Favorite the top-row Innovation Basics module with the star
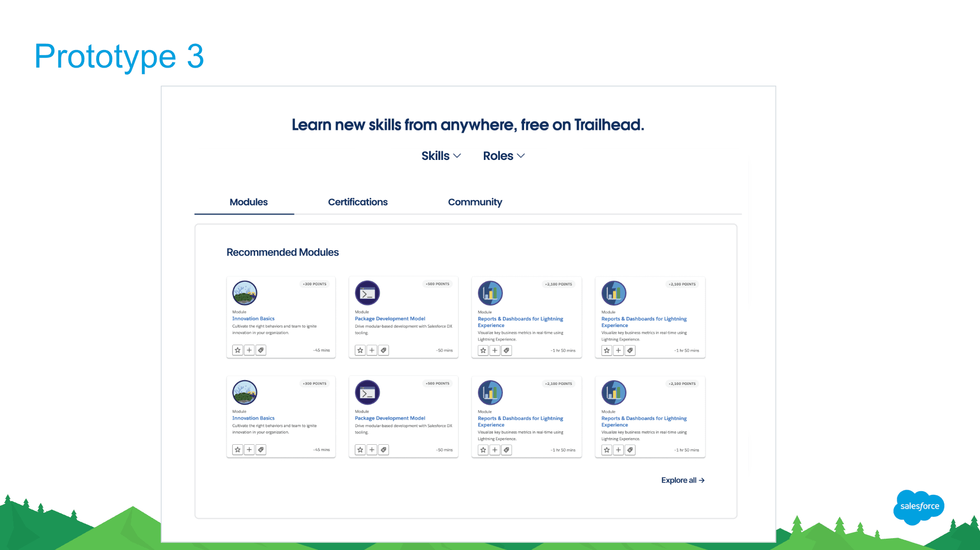The height and width of the screenshot is (550, 980). click(238, 350)
